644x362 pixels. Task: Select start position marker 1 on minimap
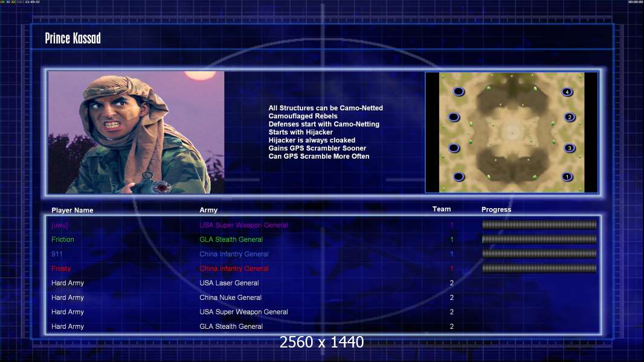[567, 177]
